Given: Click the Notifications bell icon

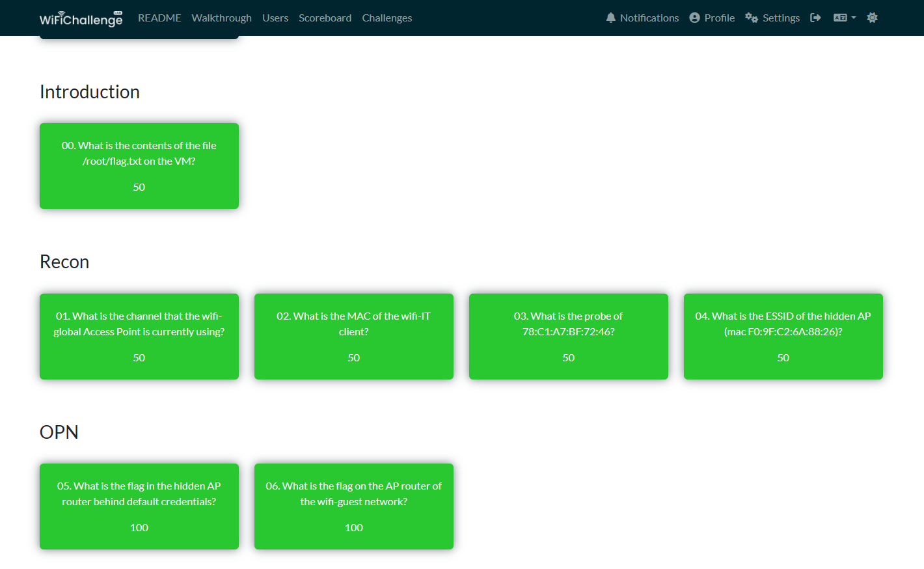Looking at the screenshot, I should click(x=610, y=18).
